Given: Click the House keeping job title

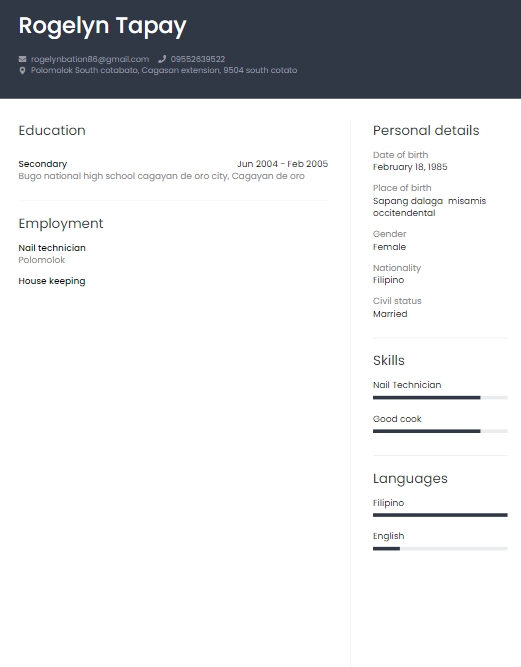Looking at the screenshot, I should tap(52, 281).
